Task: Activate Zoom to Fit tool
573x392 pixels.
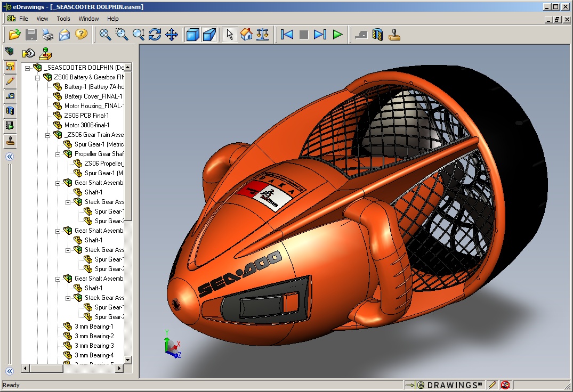Action: (x=105, y=35)
